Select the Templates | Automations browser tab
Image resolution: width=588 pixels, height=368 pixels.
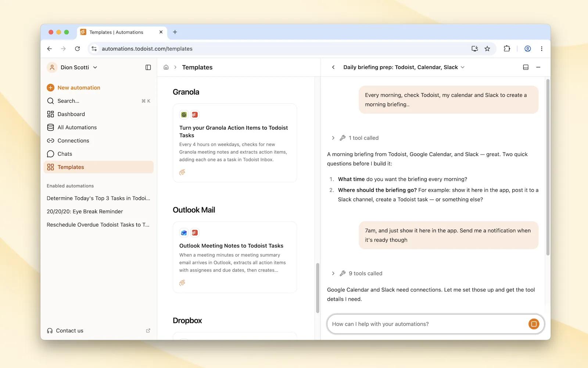click(122, 32)
